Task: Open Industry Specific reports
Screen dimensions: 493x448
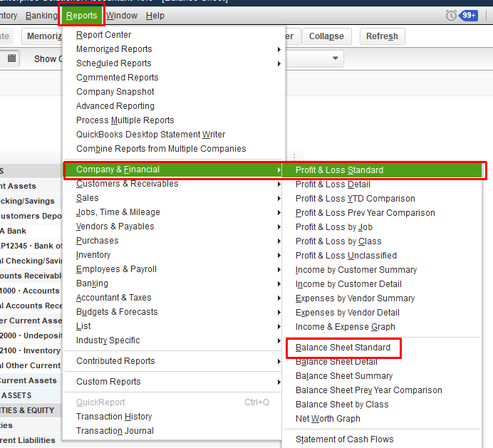Action: click(x=174, y=340)
